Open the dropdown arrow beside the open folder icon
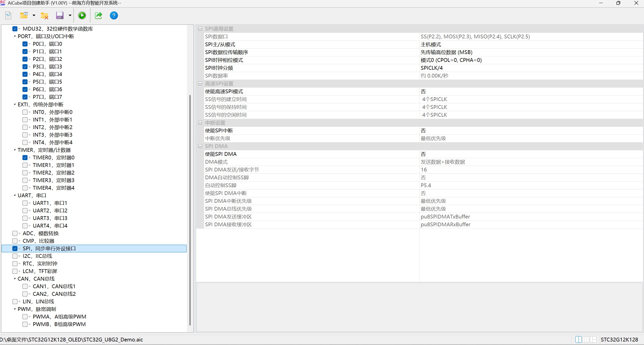 point(34,16)
